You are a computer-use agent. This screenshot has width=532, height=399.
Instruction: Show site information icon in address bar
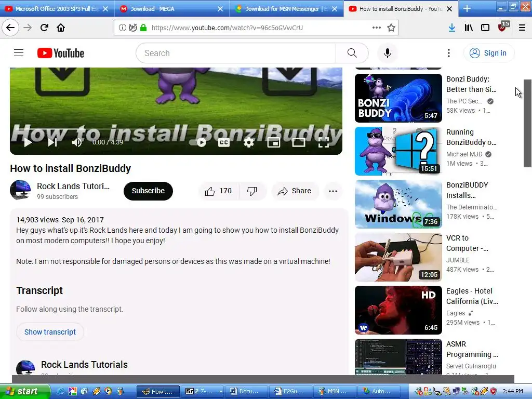[x=122, y=28]
